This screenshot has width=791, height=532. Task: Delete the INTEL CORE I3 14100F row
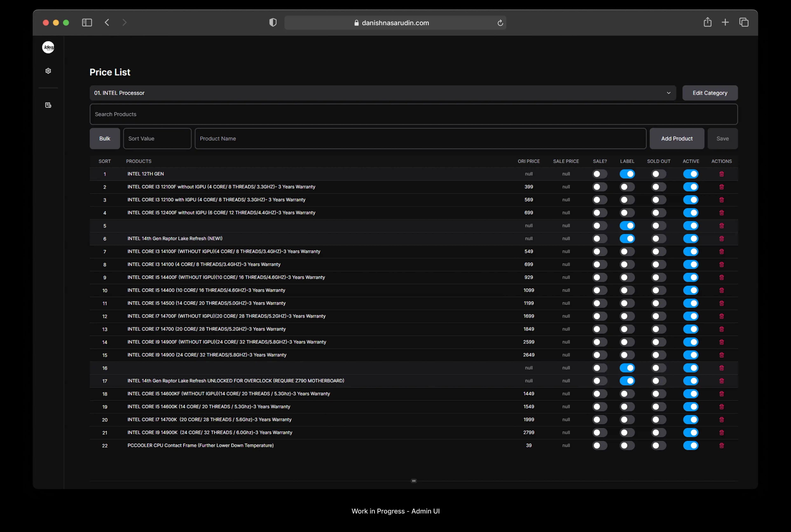(721, 251)
